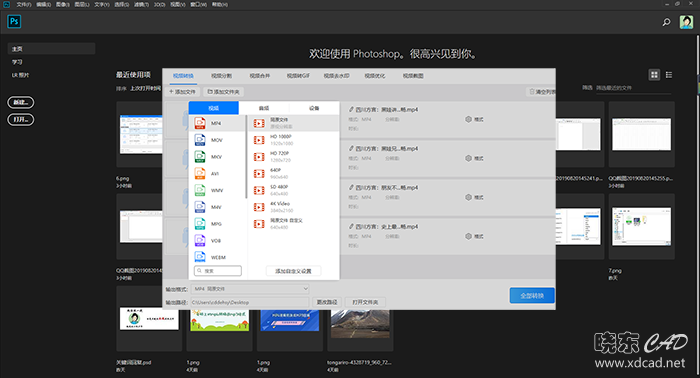Click format search input field
The width and height of the screenshot is (700, 378).
coord(218,271)
